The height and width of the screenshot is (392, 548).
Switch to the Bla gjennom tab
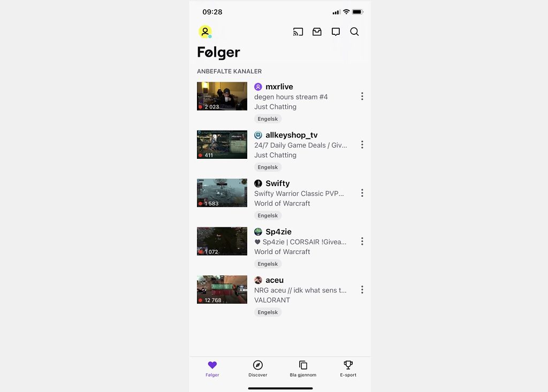(x=303, y=369)
